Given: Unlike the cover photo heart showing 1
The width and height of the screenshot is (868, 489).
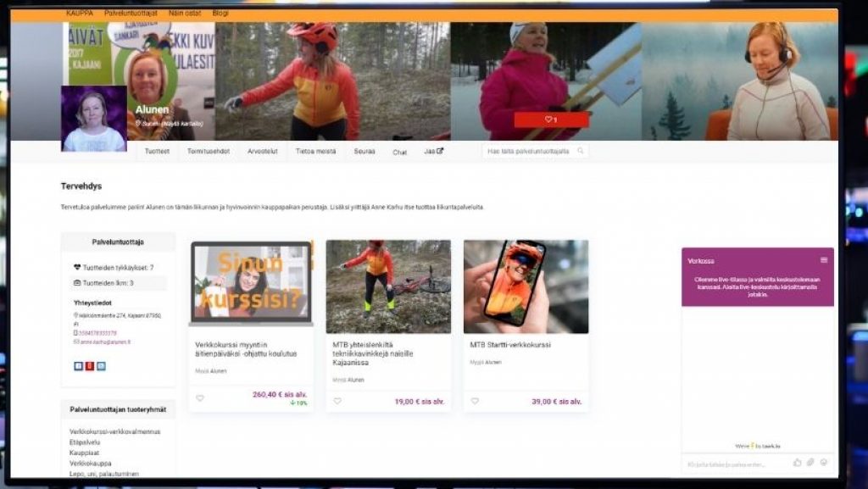Looking at the screenshot, I should click(x=551, y=119).
